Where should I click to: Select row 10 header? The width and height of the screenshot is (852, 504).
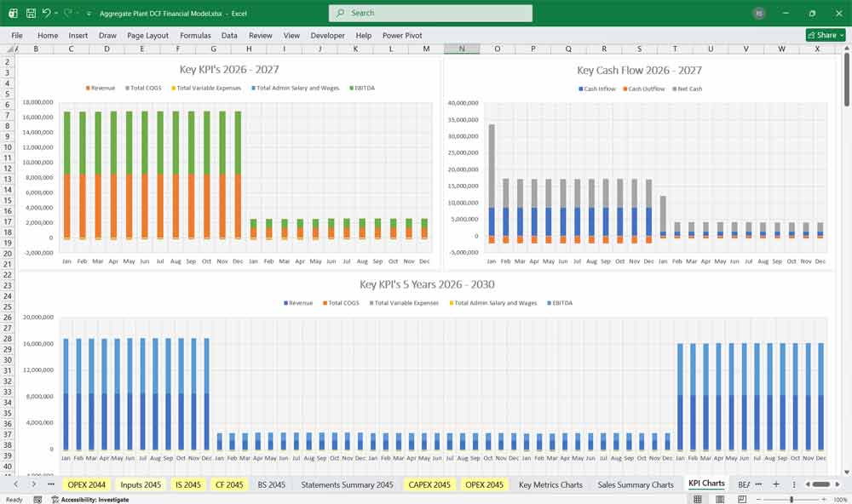(x=8, y=147)
